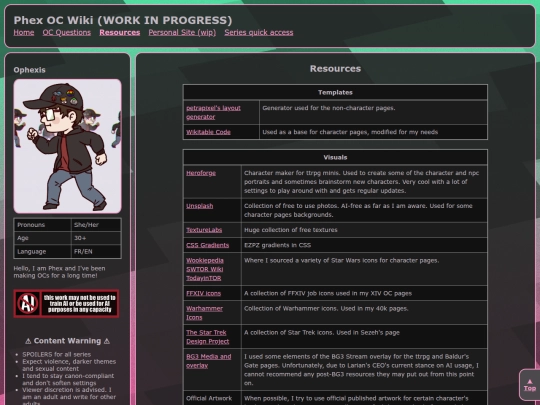Click the Resources page heading
This screenshot has width=540, height=405.
[x=335, y=69]
